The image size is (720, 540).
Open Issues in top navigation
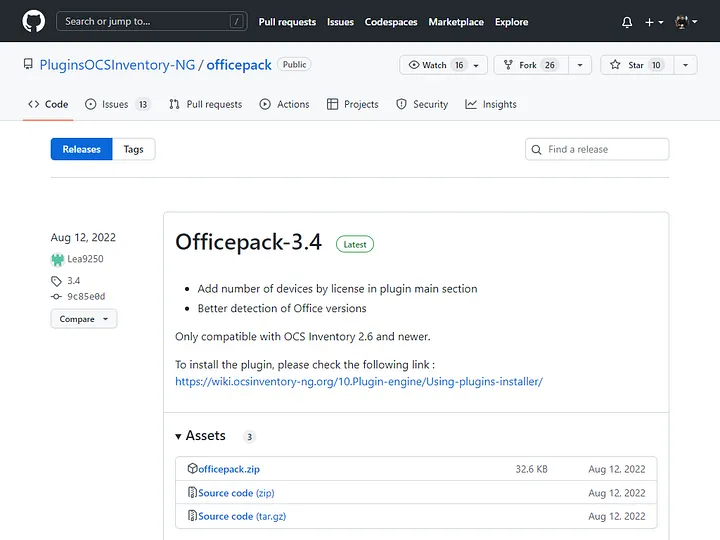click(x=340, y=22)
